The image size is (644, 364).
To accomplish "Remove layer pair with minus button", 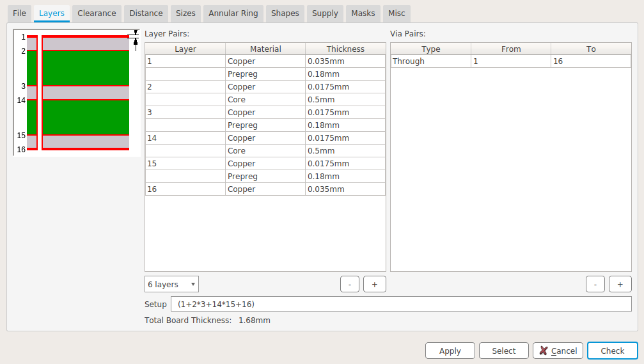I will pos(350,284).
